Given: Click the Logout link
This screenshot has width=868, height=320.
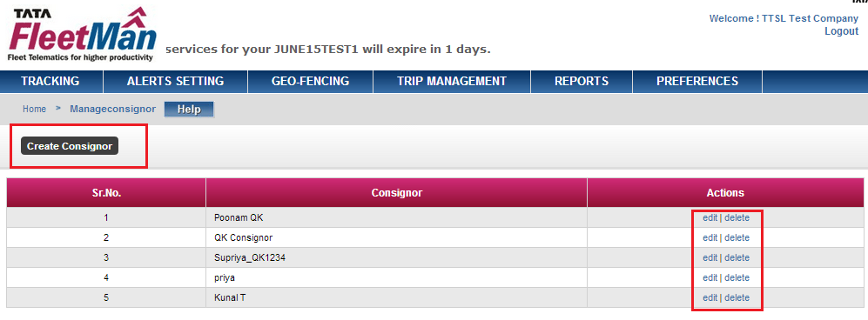Looking at the screenshot, I should coord(841,31).
